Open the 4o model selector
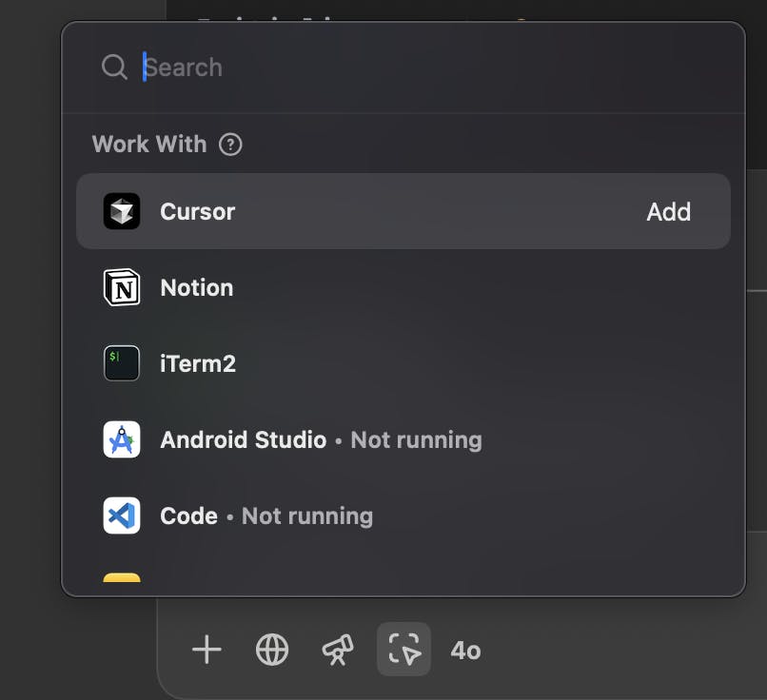The image size is (767, 700). pos(465,651)
